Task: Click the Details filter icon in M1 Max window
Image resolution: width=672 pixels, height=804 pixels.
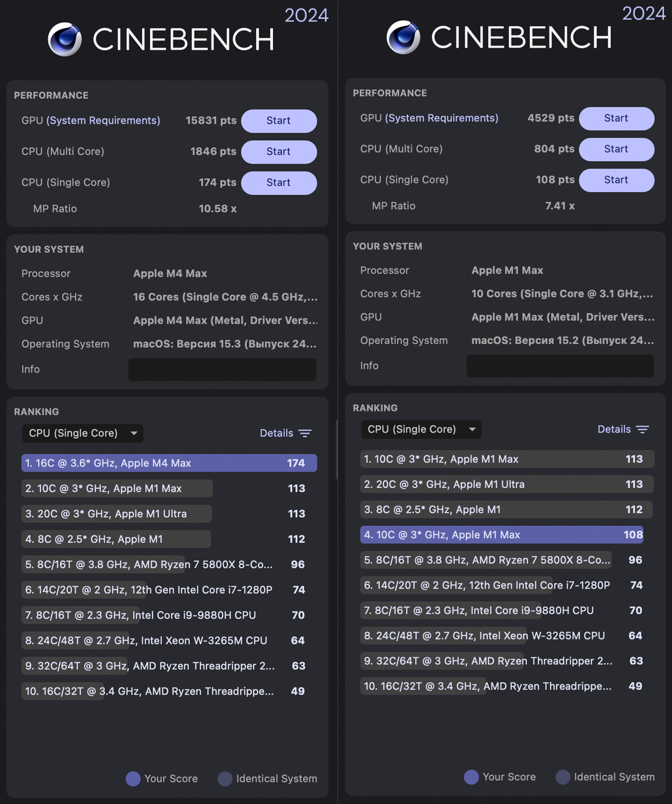Action: coord(643,429)
